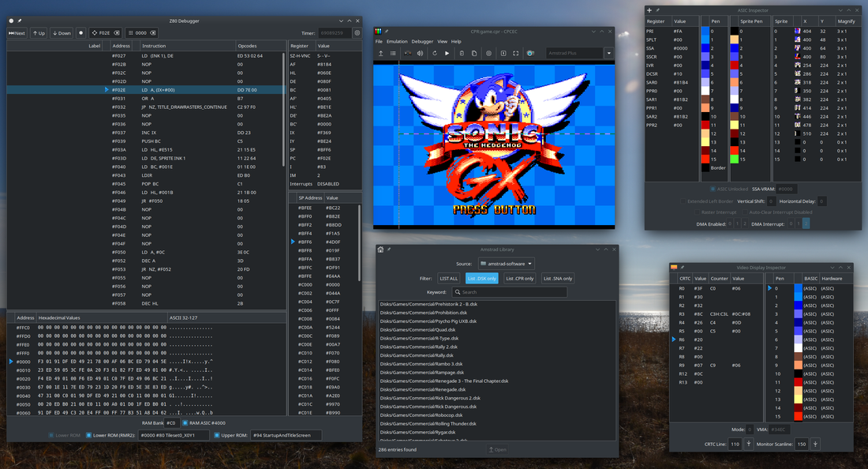The image size is (868, 469).
Task: Click the Next step button in Z80 Debugger
Action: click(x=17, y=33)
